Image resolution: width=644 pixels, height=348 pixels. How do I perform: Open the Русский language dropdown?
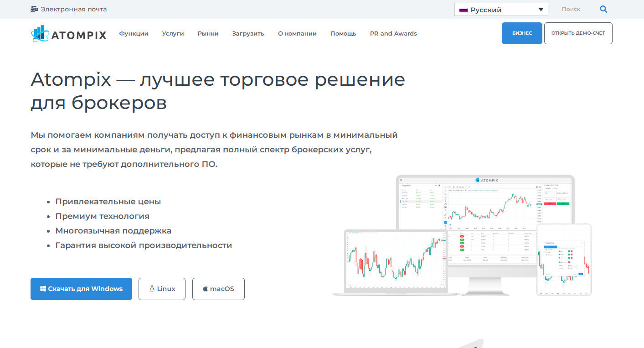tap(501, 10)
